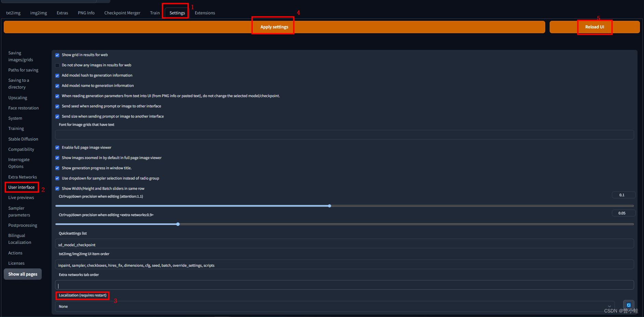
Task: Open the Extensions tab
Action: tap(205, 13)
